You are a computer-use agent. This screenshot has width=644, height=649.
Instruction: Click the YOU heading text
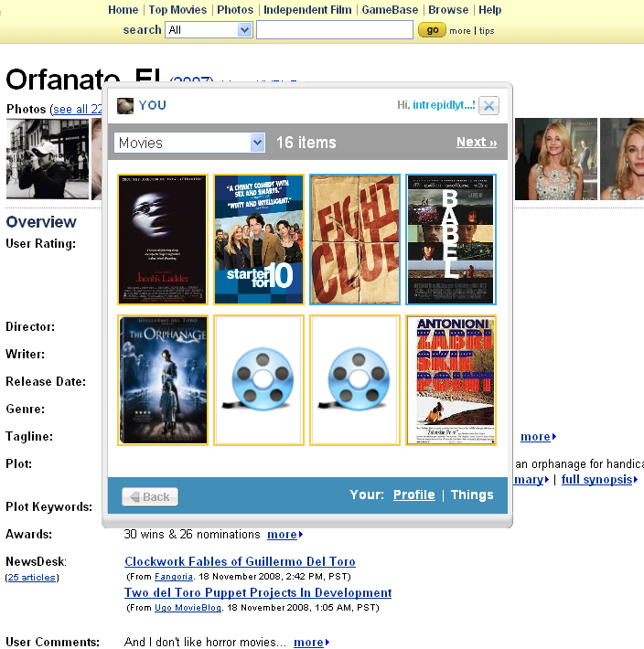click(x=153, y=105)
